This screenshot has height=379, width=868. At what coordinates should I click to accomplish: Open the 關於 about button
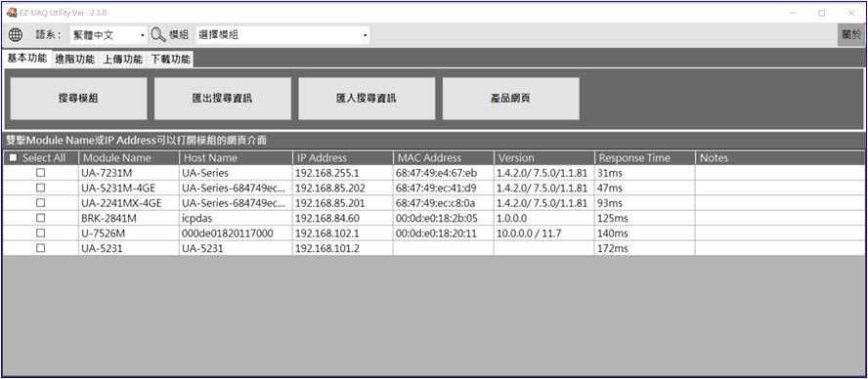(850, 35)
